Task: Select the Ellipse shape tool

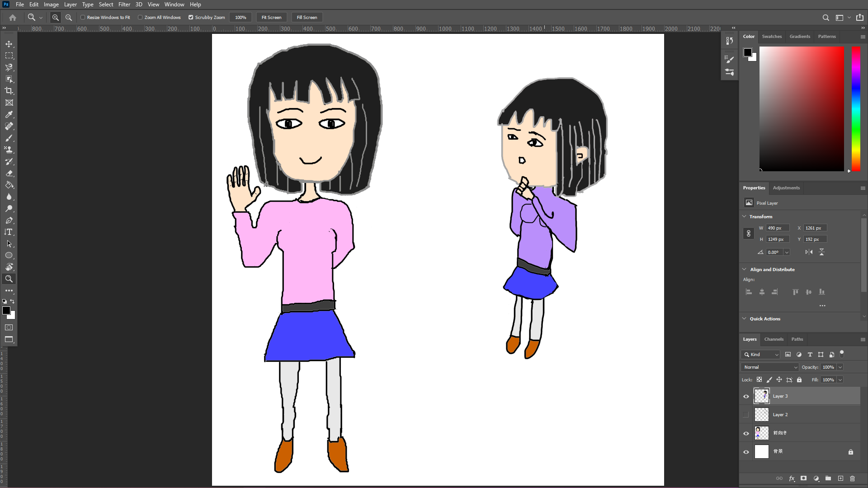Action: [x=9, y=255]
